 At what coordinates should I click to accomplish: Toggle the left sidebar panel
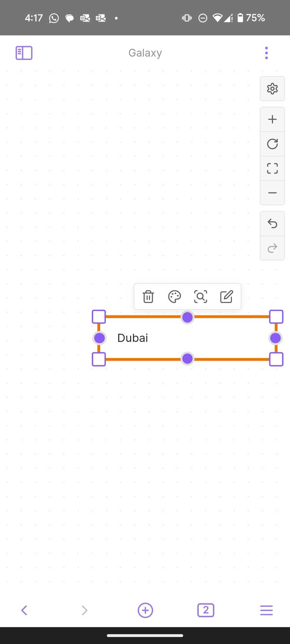point(24,53)
